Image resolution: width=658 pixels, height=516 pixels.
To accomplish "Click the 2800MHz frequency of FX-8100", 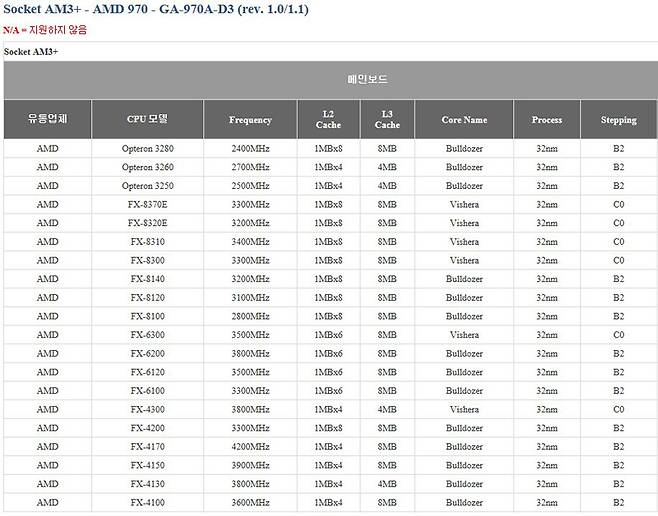I will 251,316.
